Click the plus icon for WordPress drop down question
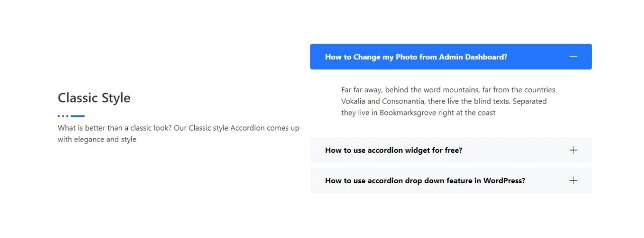The height and width of the screenshot is (238, 644). click(x=573, y=181)
